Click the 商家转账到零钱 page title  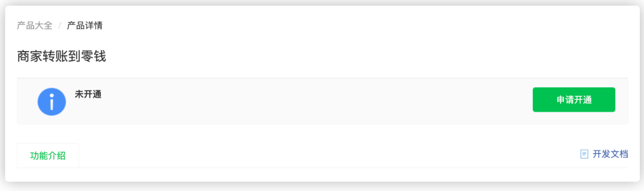62,56
